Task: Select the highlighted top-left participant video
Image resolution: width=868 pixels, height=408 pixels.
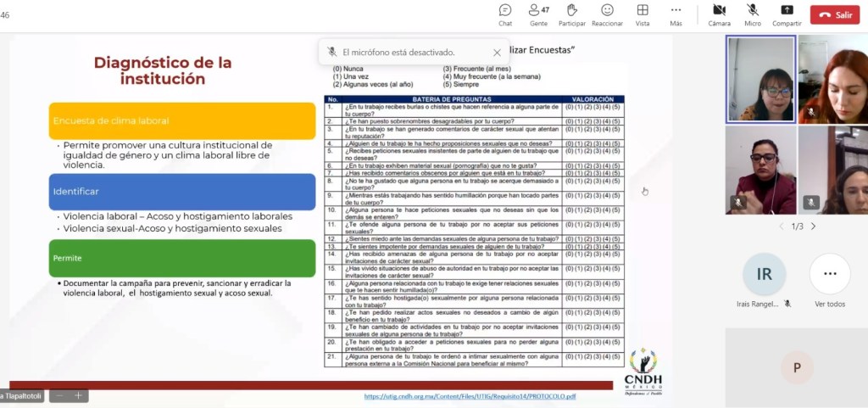Action: (x=760, y=80)
